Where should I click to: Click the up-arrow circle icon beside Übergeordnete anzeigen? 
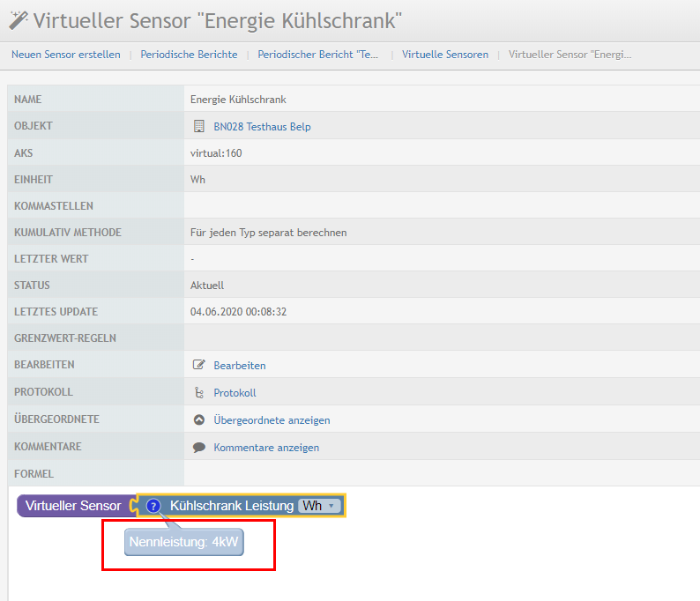coord(199,419)
